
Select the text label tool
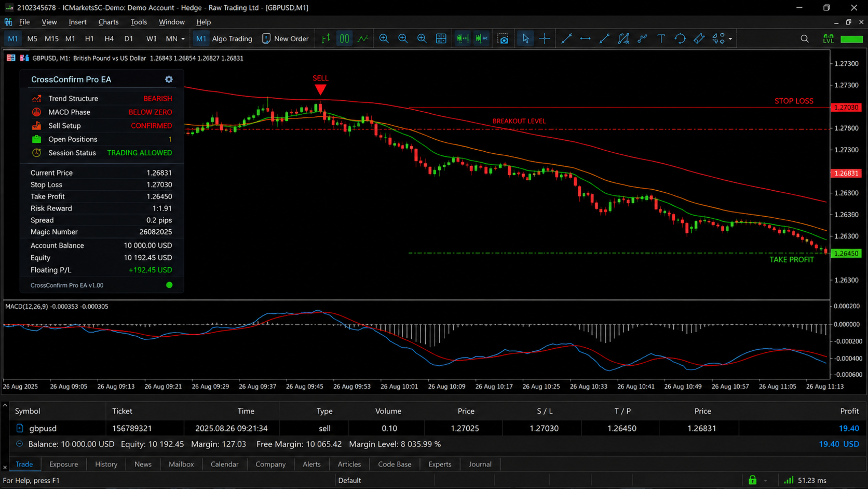pyautogui.click(x=661, y=38)
